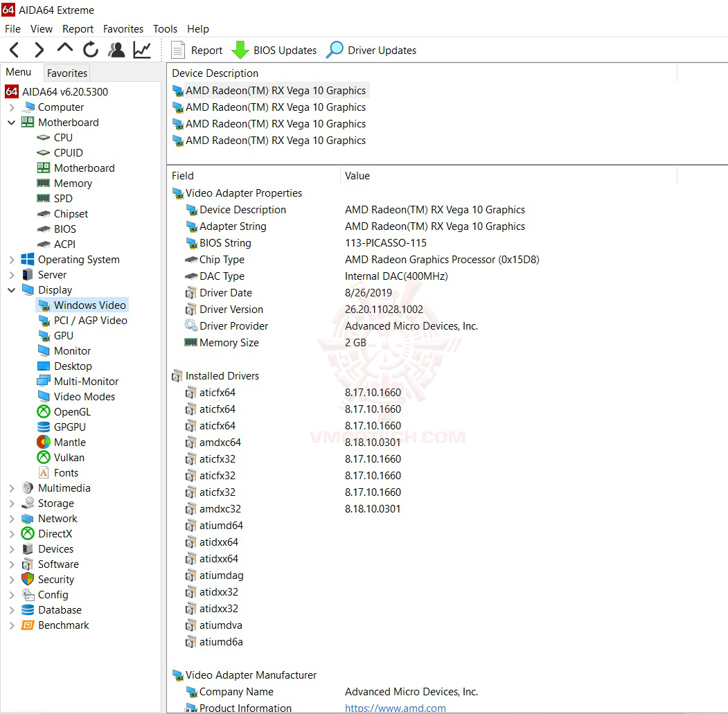Click the Config tree icon

click(28, 595)
